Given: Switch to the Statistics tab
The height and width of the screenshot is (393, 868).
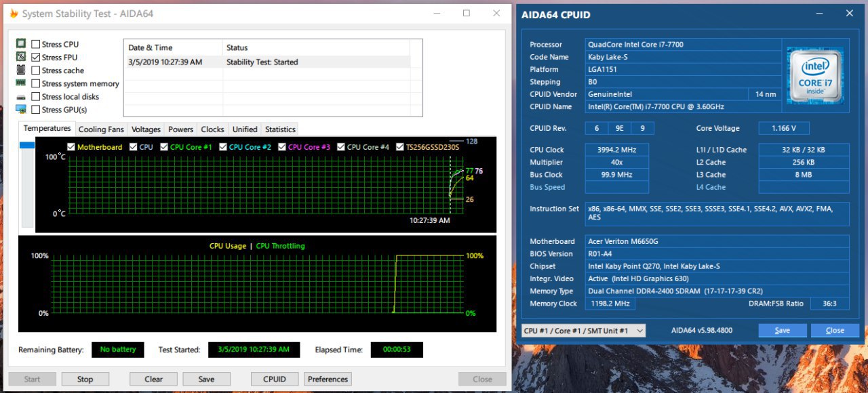Looking at the screenshot, I should click(x=280, y=129).
